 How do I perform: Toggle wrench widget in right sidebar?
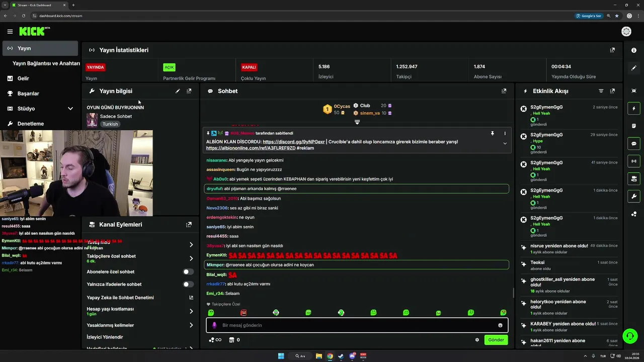634,196
